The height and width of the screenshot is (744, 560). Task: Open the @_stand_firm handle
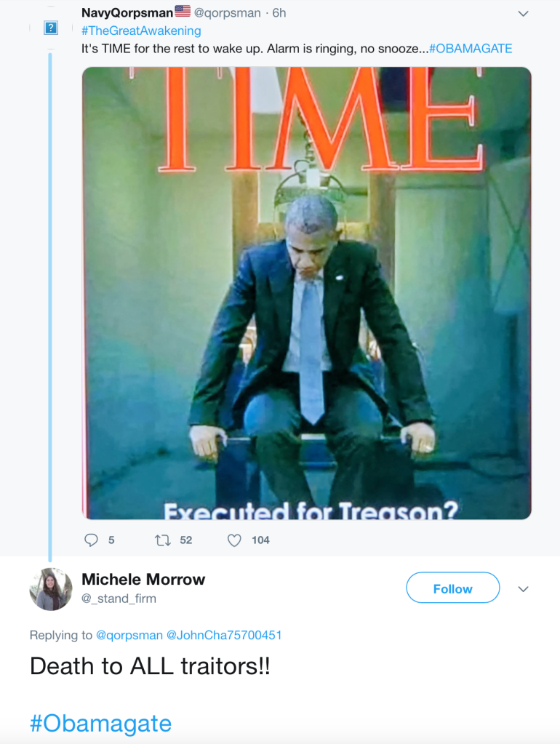coord(119,599)
